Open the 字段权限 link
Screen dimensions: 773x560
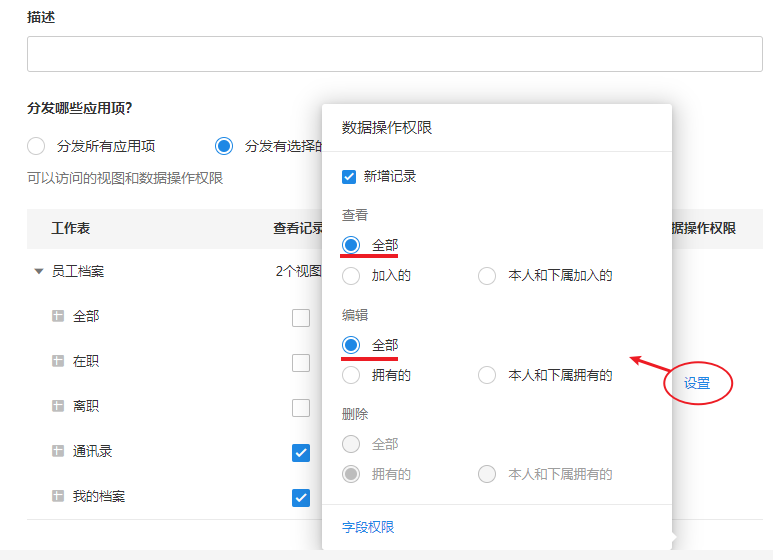368,527
